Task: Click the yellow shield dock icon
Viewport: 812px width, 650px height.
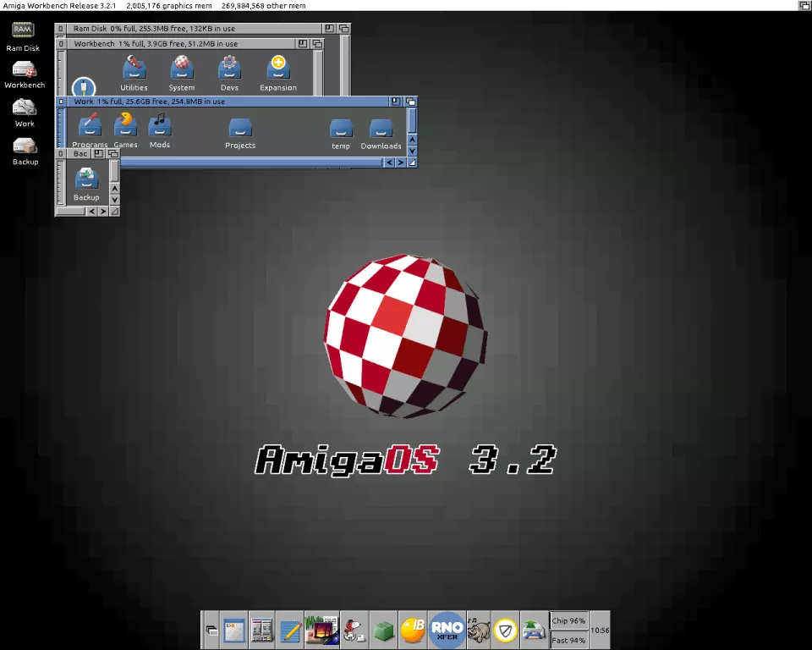Action: (506, 630)
